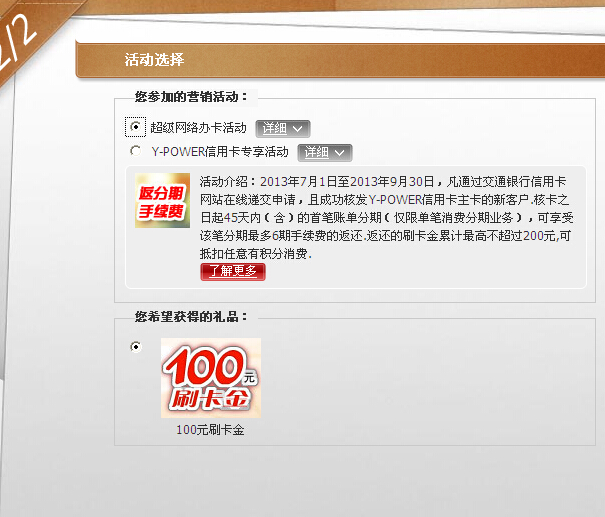This screenshot has width=605, height=517.
Task: Click the 活动选择 header title
Action: tap(154, 60)
